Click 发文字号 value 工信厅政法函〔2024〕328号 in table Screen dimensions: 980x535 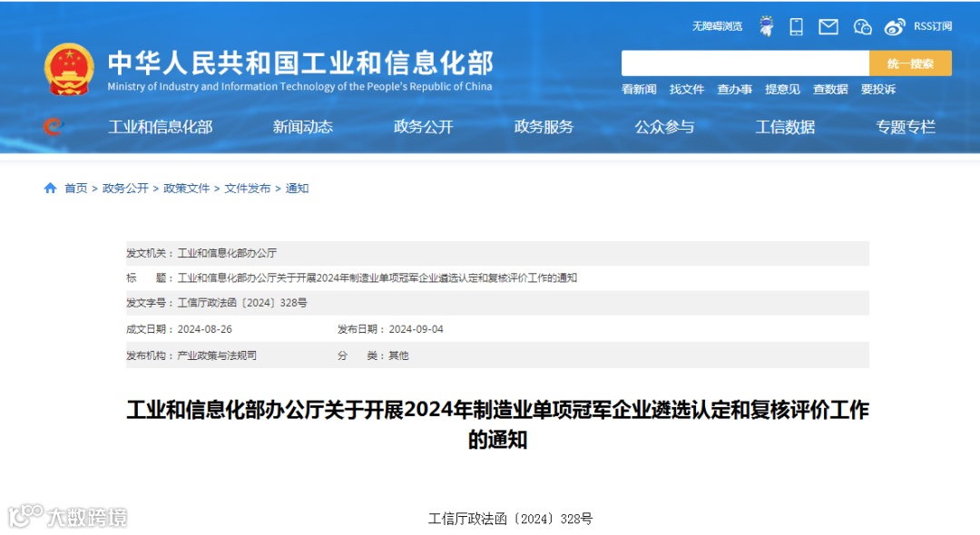(242, 303)
